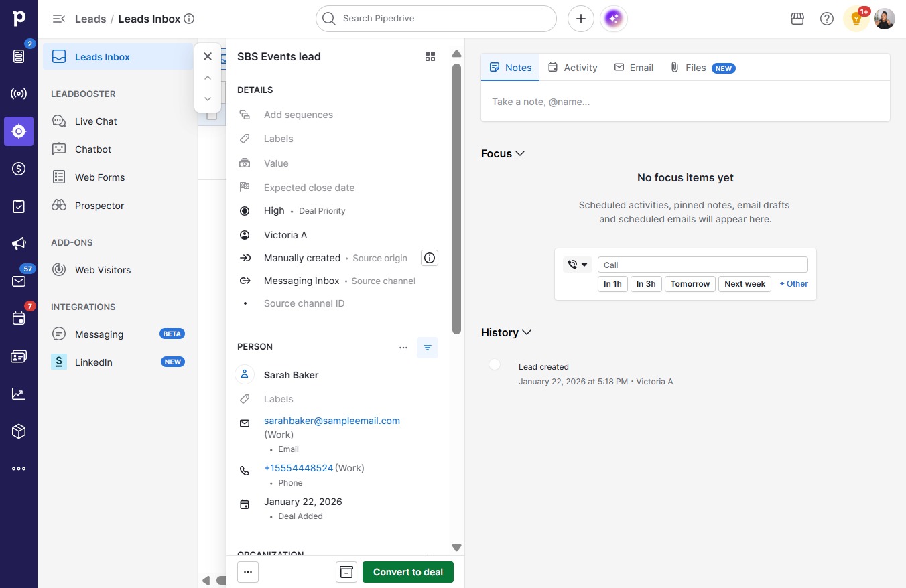Close the lead detail panel
This screenshot has width=906, height=588.
click(x=208, y=56)
